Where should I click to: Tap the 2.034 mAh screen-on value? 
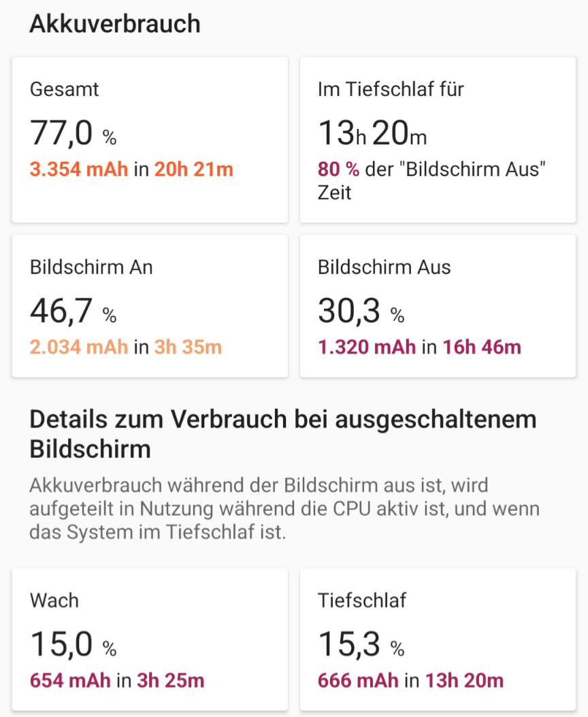click(79, 348)
